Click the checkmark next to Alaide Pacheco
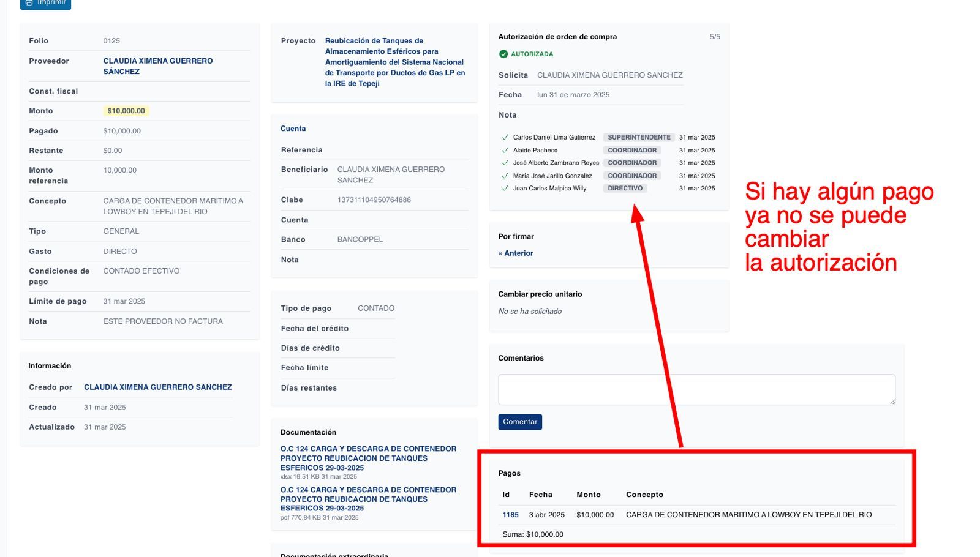 (x=505, y=150)
